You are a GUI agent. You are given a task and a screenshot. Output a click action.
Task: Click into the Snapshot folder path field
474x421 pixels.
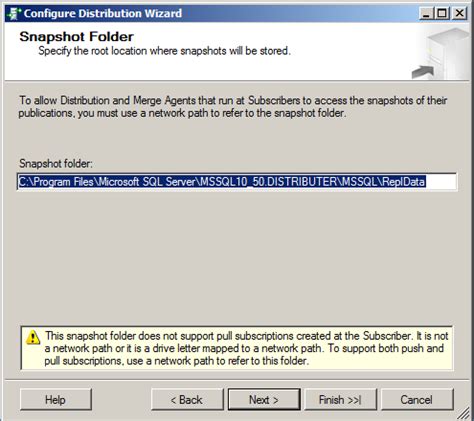237,182
